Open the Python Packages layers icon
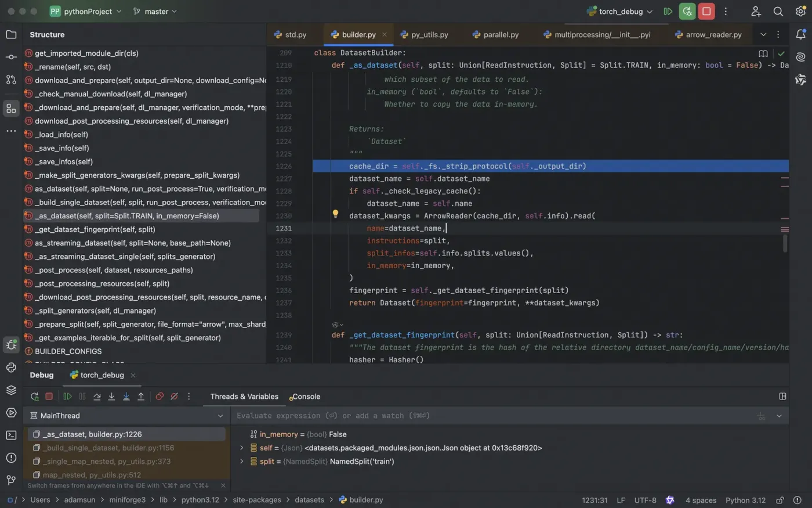The height and width of the screenshot is (508, 812). (x=11, y=390)
